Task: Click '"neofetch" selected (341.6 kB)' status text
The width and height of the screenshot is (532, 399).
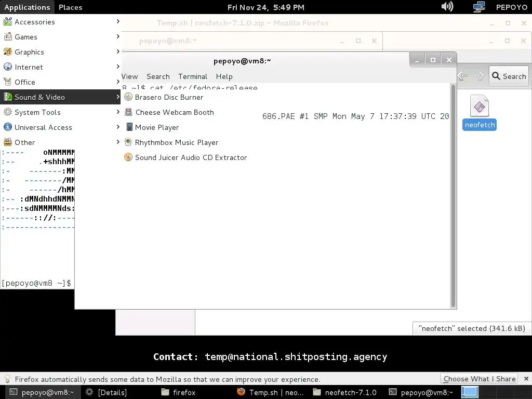Action: coord(472,328)
